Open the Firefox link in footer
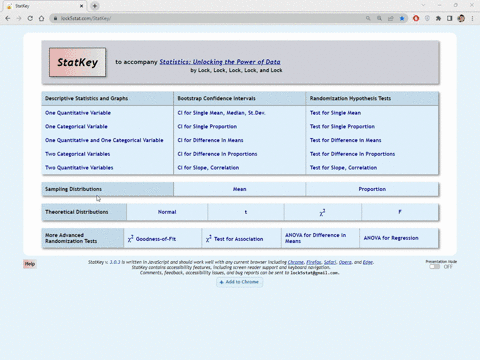The height and width of the screenshot is (360, 480). (x=313, y=262)
